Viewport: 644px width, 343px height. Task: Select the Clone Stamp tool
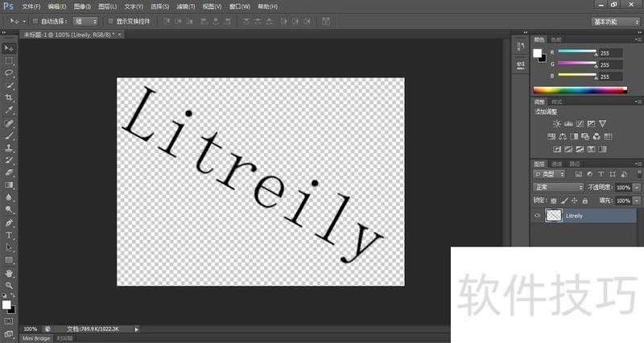tap(9, 148)
